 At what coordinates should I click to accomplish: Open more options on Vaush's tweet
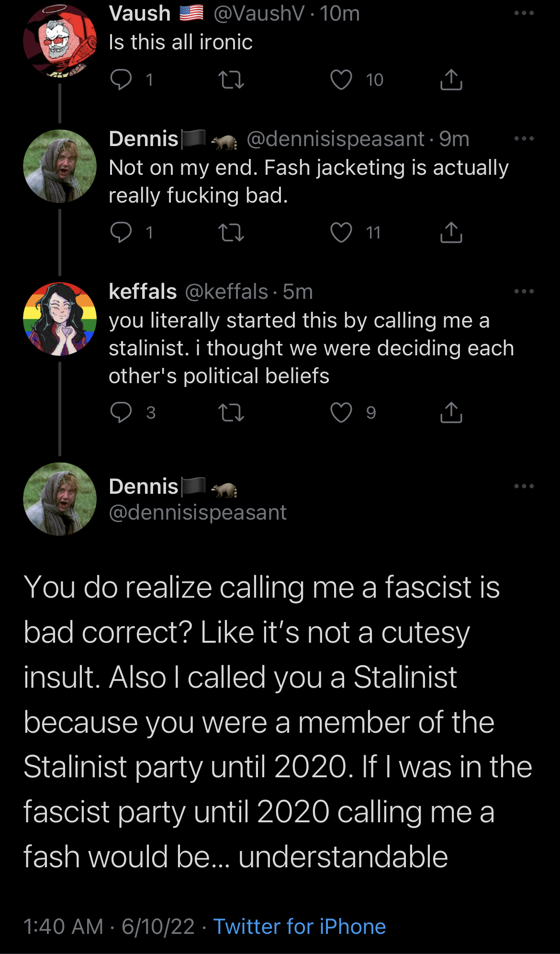tap(524, 13)
